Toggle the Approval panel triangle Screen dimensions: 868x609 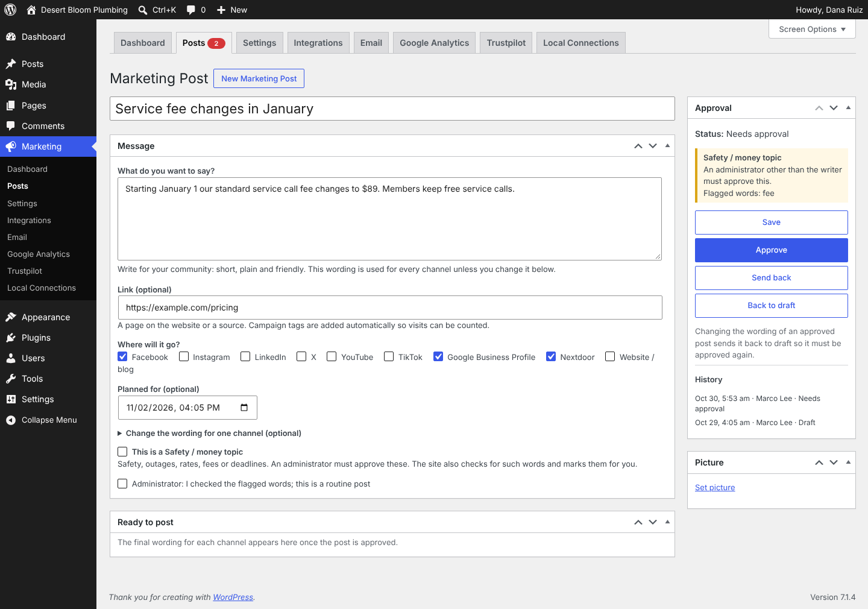pyautogui.click(x=848, y=108)
